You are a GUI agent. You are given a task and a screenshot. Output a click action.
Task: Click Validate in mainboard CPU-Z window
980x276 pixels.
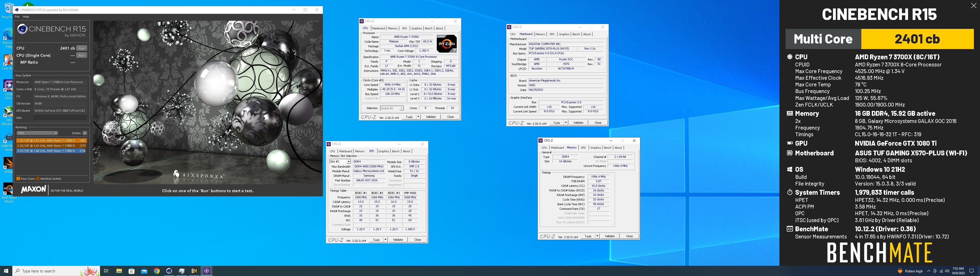[x=578, y=123]
